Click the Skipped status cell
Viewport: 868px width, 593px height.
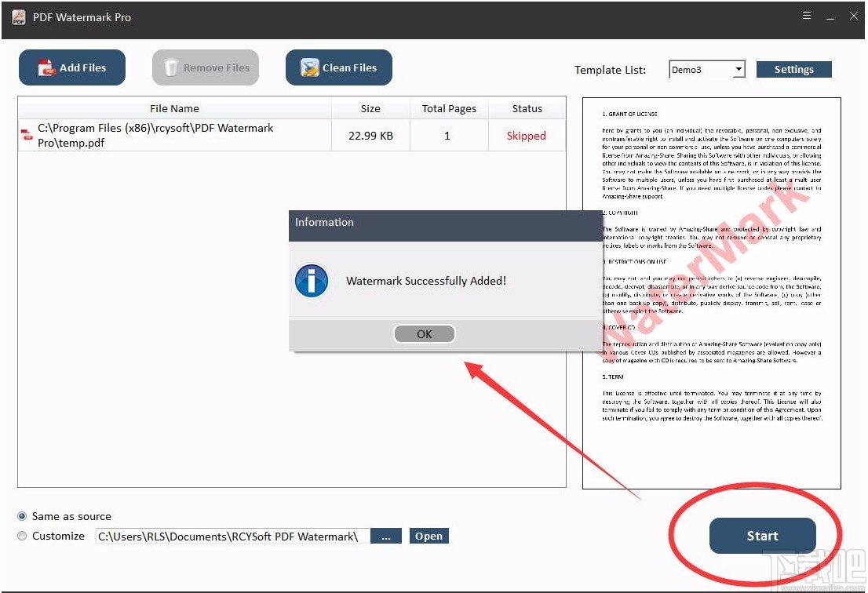(x=526, y=136)
